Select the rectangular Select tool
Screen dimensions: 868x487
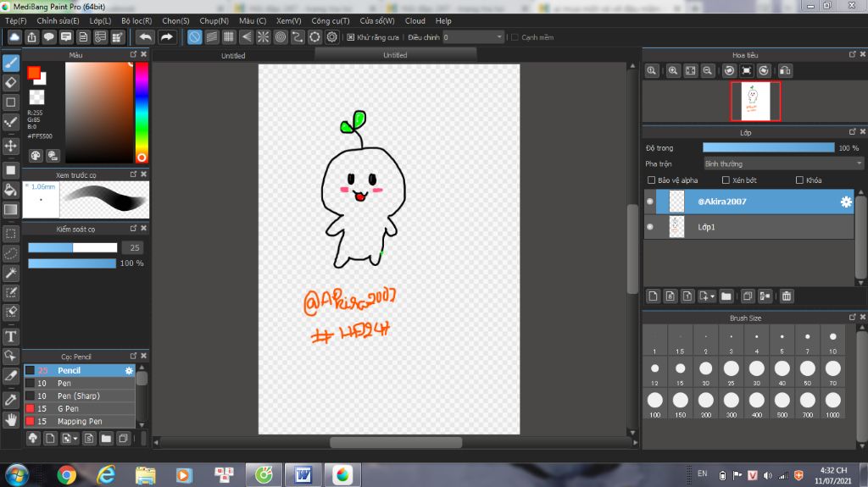(11, 234)
